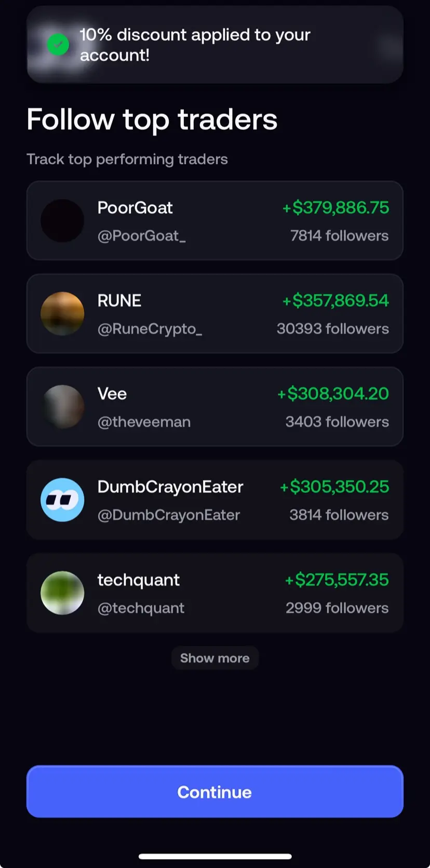Open techquant's green profile avatar
Screen dimensions: 430x868
pos(62,593)
